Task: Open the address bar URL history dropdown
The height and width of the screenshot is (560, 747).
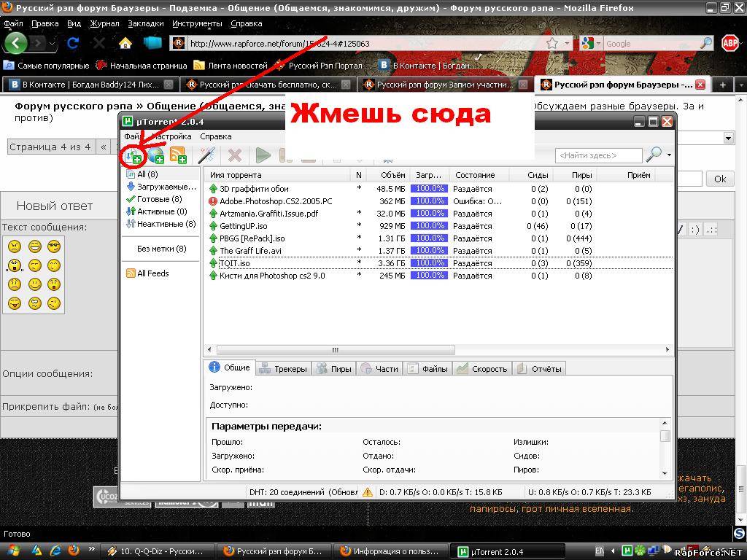Action: [567, 43]
